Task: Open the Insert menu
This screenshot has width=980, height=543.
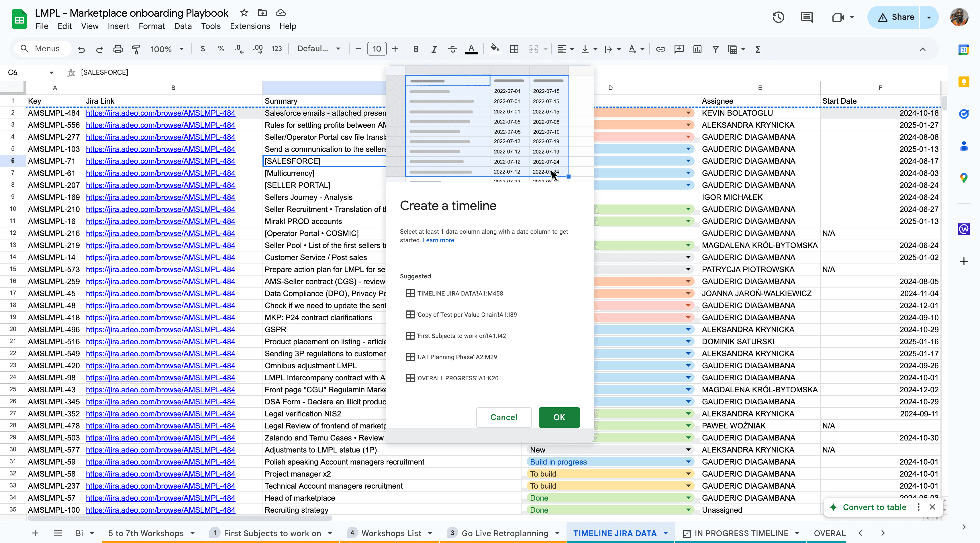Action: click(118, 26)
